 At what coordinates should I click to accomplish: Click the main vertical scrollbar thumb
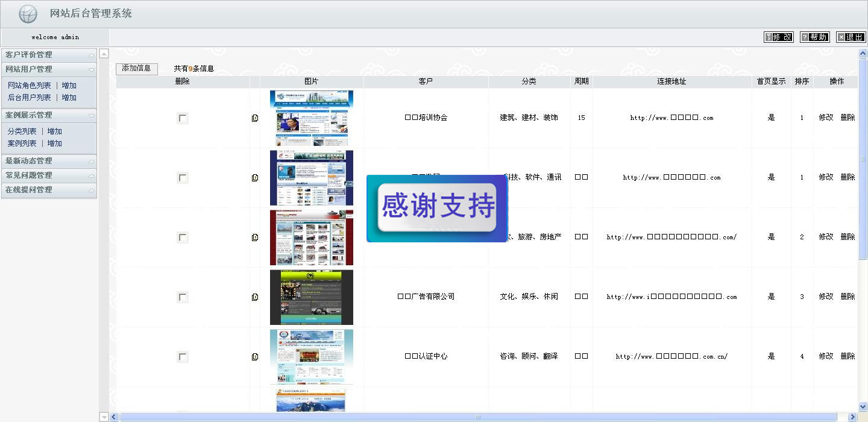[863, 159]
